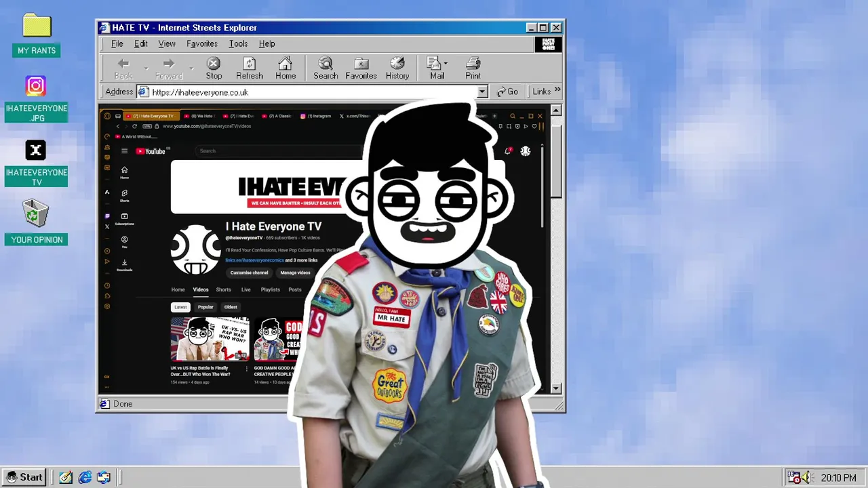
Task: Open the Forward button dropdown arrow
Action: (191, 68)
